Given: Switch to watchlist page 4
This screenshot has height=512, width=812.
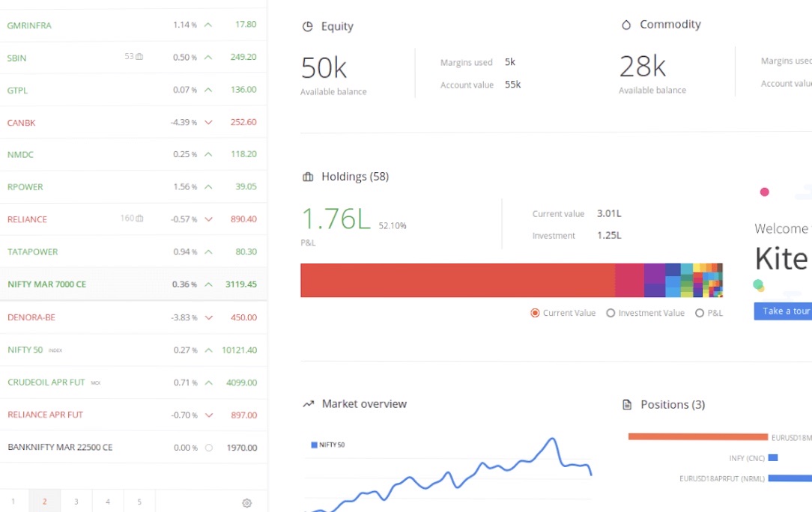Looking at the screenshot, I should pyautogui.click(x=108, y=501).
